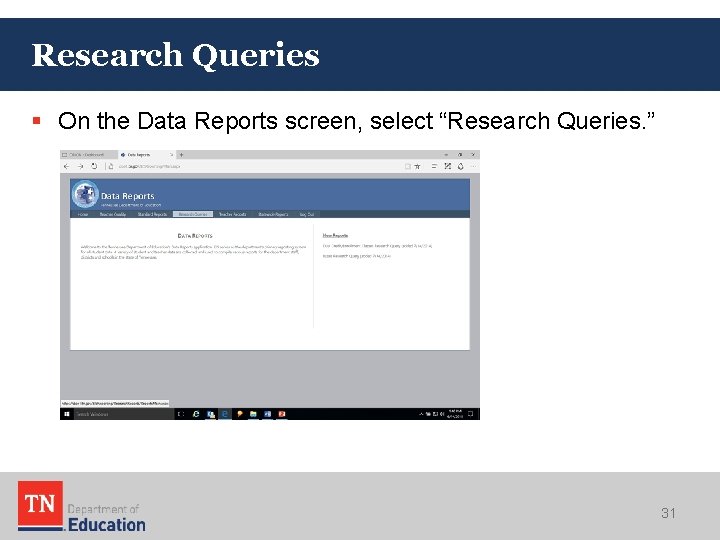Click the taskbar clock and date

tap(455, 414)
